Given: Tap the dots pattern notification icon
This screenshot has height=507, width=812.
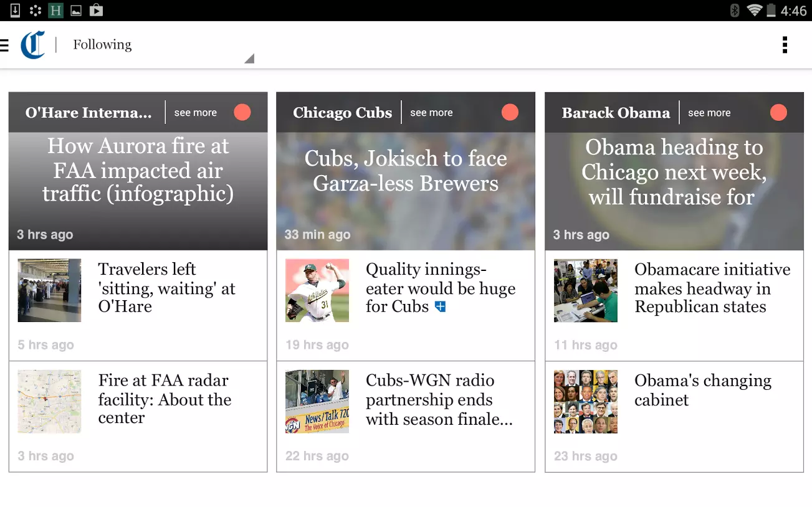Looking at the screenshot, I should click(36, 10).
